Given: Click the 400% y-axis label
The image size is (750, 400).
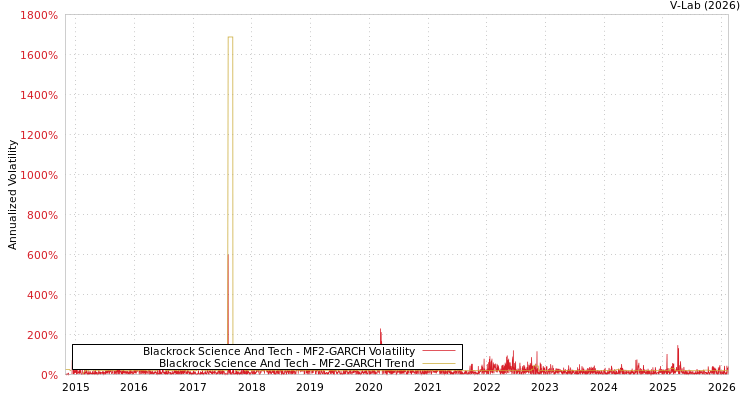Looking at the screenshot, I should [x=43, y=295].
